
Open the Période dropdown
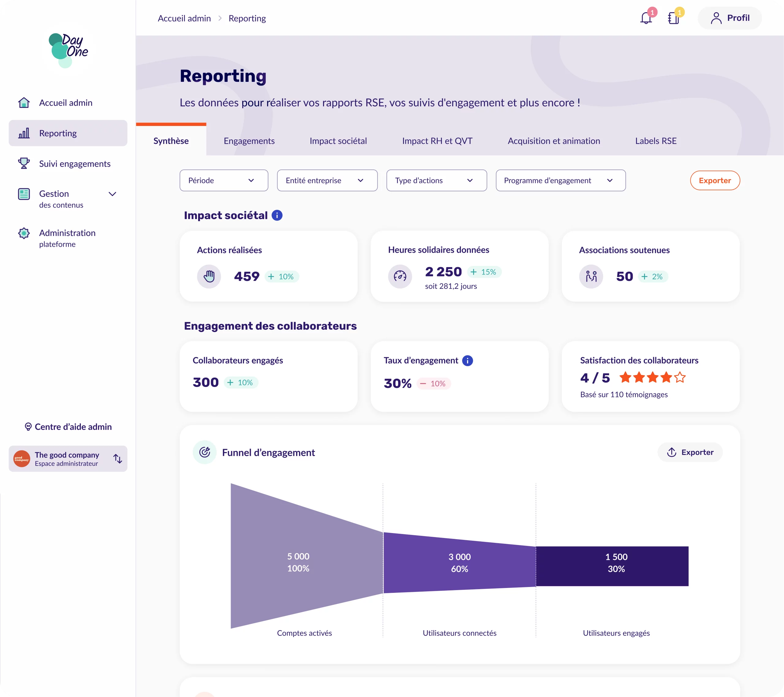224,180
